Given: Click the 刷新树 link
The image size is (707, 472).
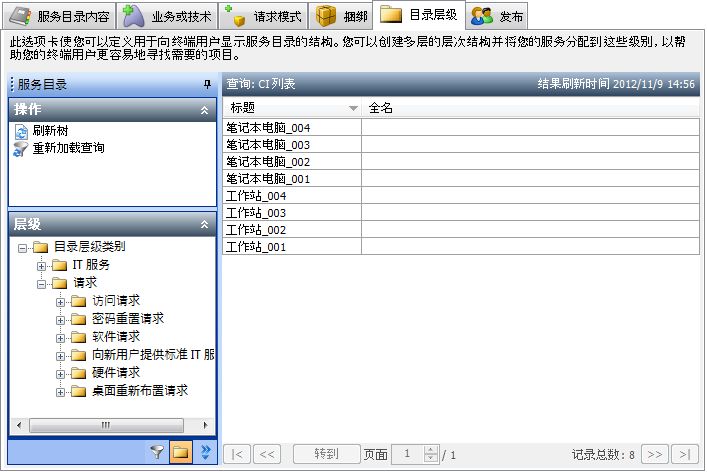Looking at the screenshot, I should pos(50,131).
